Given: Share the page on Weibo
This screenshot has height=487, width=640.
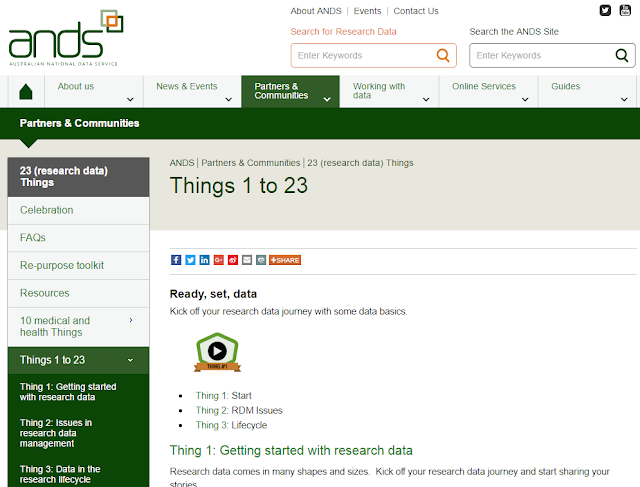Looking at the screenshot, I should (x=233, y=260).
